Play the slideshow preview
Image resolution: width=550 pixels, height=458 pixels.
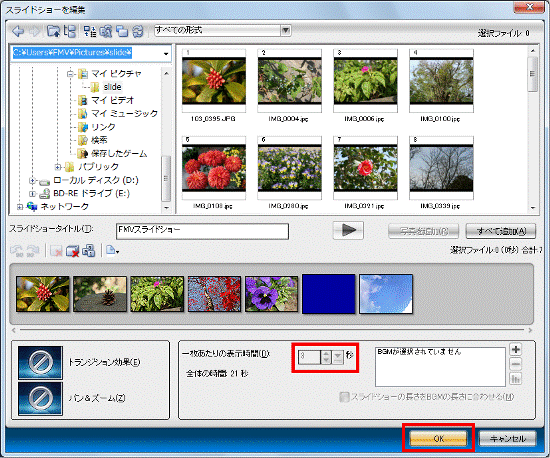pyautogui.click(x=348, y=230)
